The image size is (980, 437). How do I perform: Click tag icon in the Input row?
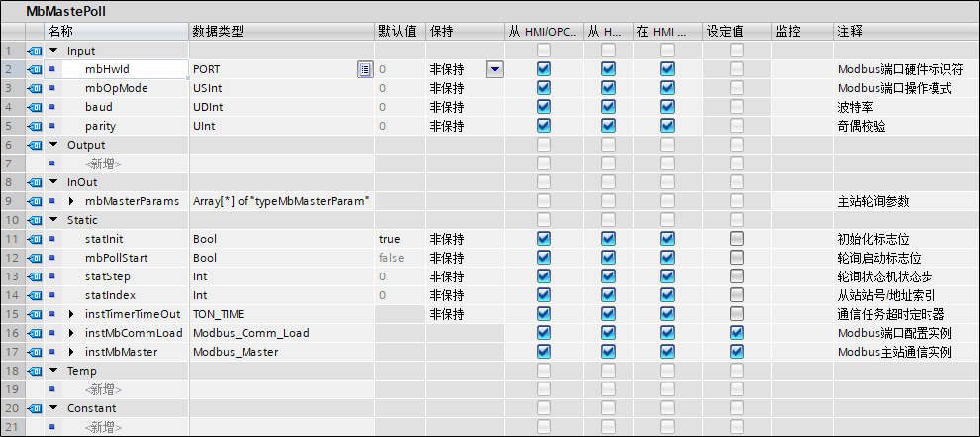point(35,51)
